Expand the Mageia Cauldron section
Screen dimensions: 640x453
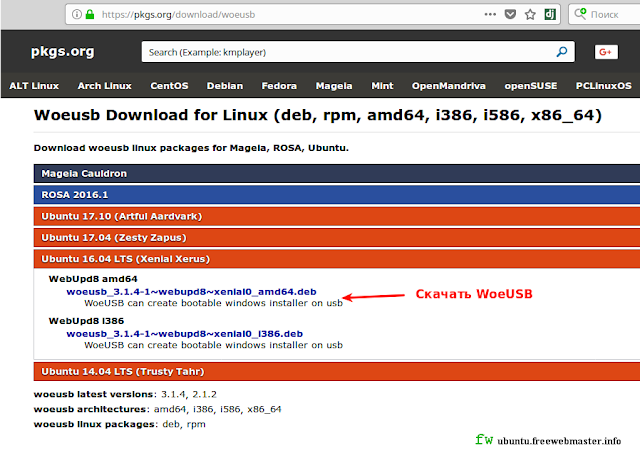pyautogui.click(x=337, y=173)
